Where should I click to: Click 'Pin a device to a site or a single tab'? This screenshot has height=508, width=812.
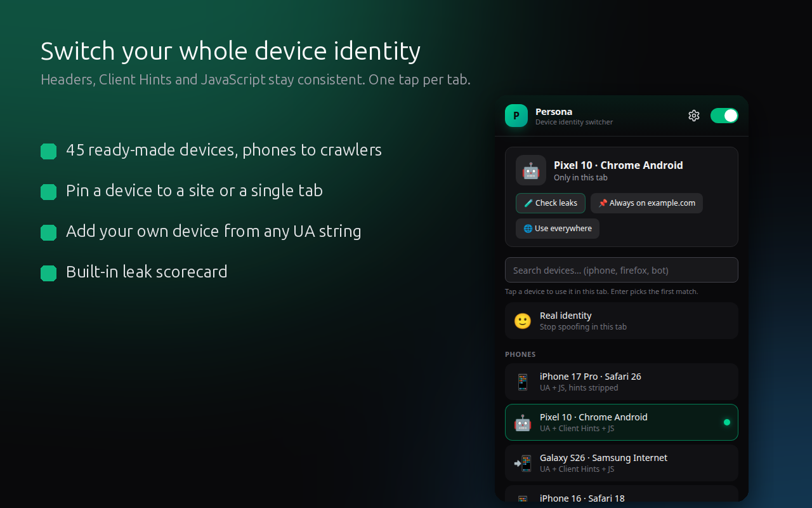point(194,190)
